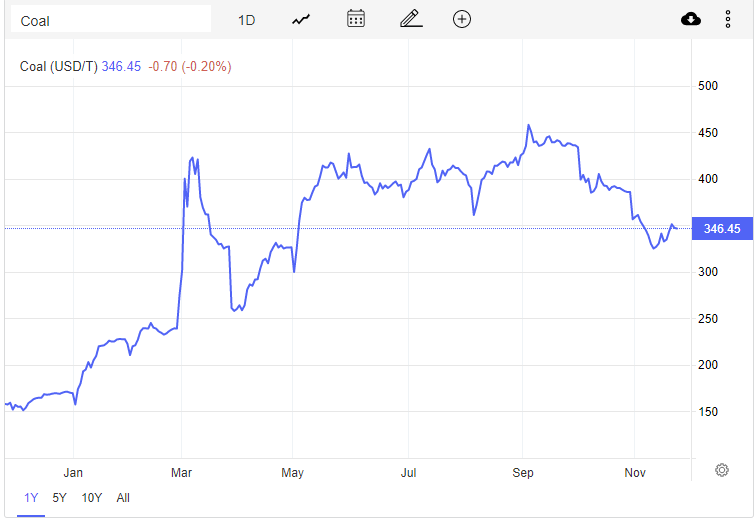
Task: Open the three-dot more options menu
Action: (x=728, y=19)
